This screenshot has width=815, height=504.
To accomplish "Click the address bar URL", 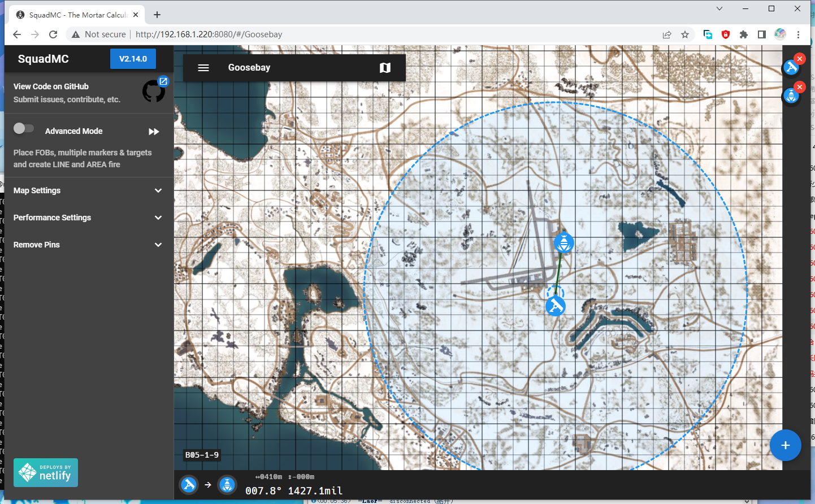I will (209, 34).
